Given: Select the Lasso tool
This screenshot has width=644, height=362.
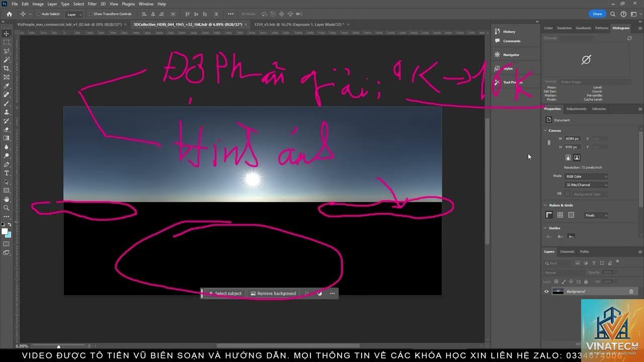Looking at the screenshot, I should coord(7,51).
